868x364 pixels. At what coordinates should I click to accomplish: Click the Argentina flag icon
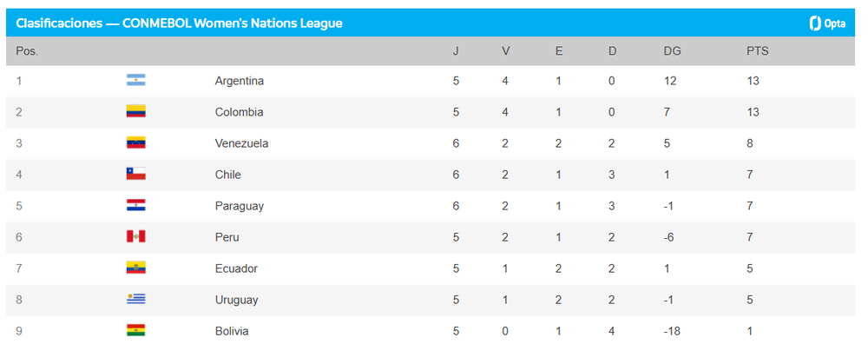tap(135, 81)
